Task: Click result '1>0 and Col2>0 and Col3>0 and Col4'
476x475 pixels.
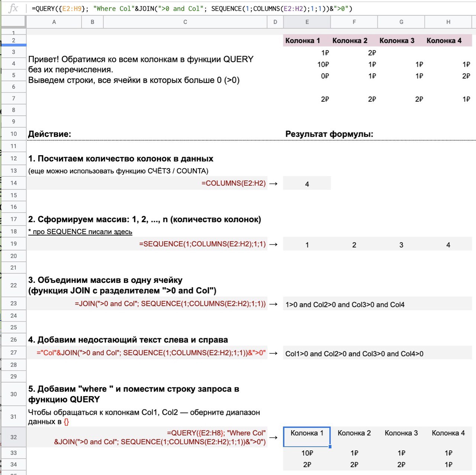Action: (x=377, y=304)
